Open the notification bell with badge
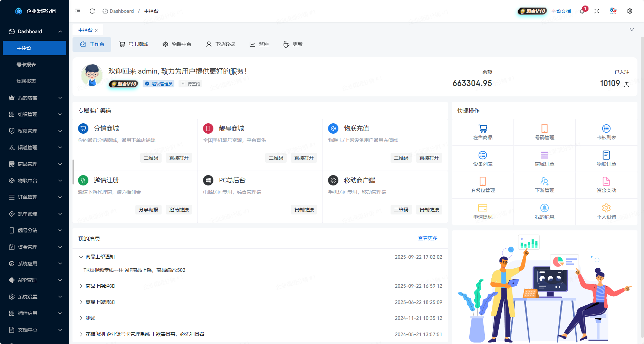644x344 pixels. [582, 11]
